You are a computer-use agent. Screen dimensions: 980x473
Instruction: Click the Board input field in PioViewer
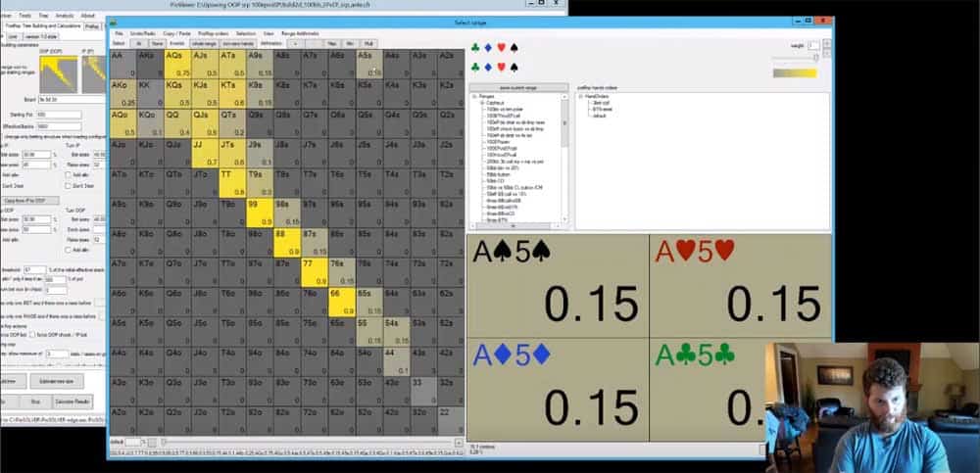pyautogui.click(x=73, y=99)
